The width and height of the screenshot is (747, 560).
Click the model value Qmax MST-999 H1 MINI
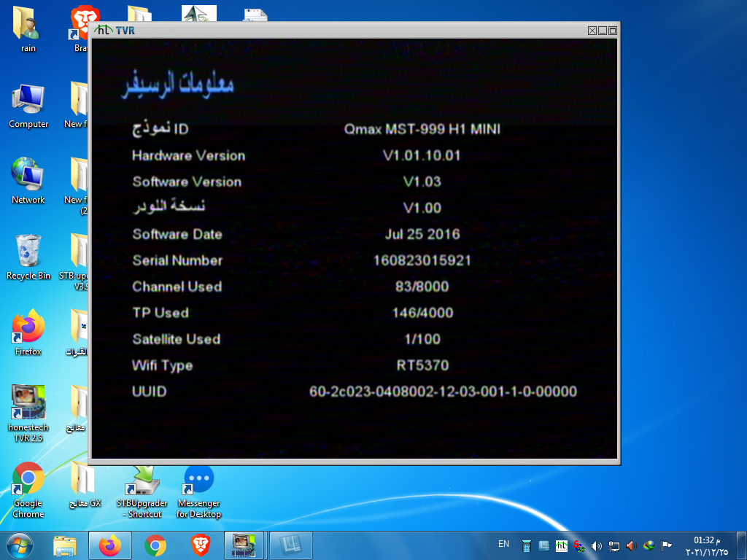point(422,129)
